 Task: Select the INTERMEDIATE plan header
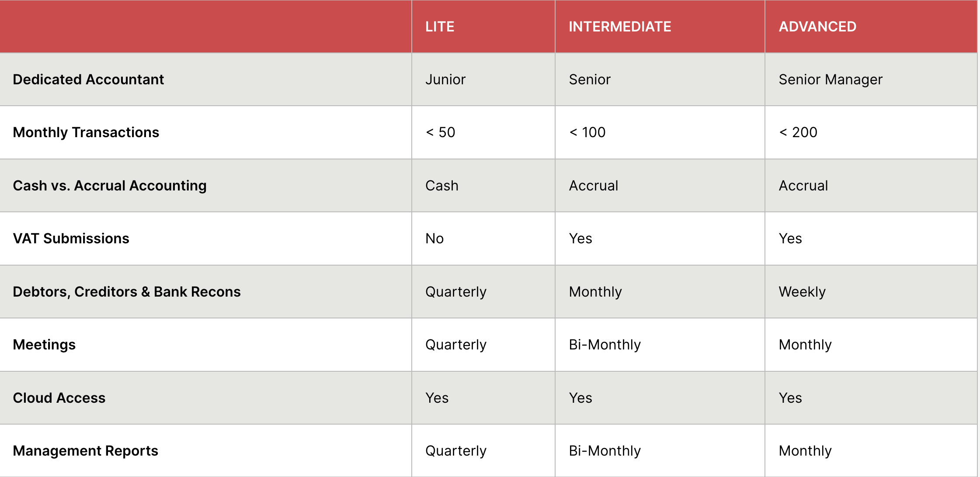pyautogui.click(x=620, y=27)
